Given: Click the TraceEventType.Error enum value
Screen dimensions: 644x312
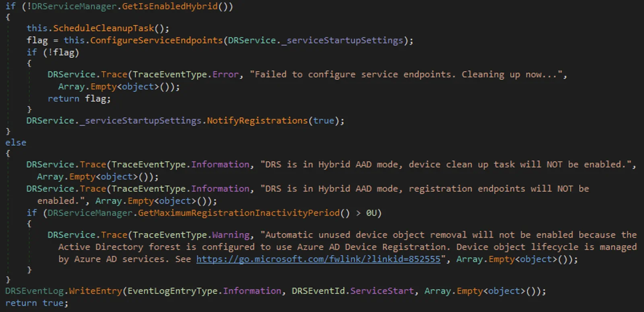Looking at the screenshot, I should click(186, 74).
